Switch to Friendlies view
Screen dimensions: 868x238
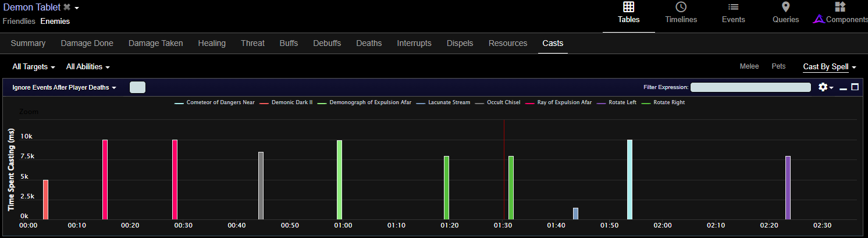[x=19, y=22]
